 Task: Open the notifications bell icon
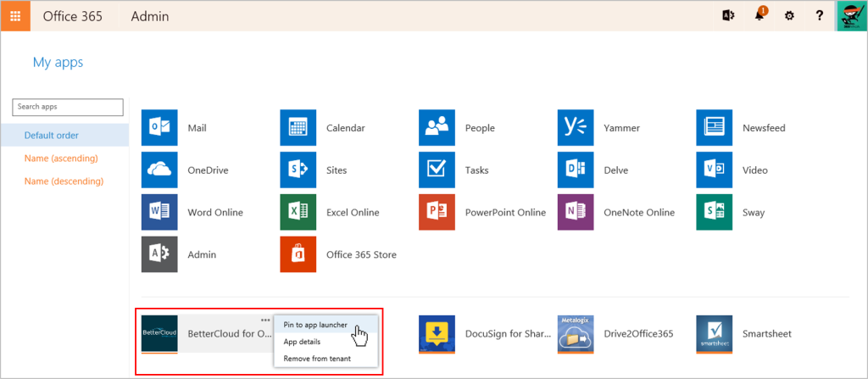pos(759,16)
